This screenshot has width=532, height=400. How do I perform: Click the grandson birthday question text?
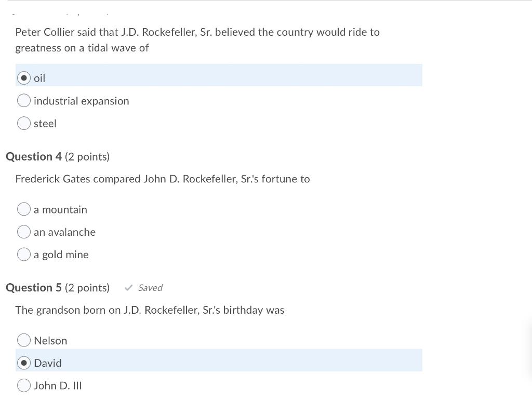pos(150,310)
